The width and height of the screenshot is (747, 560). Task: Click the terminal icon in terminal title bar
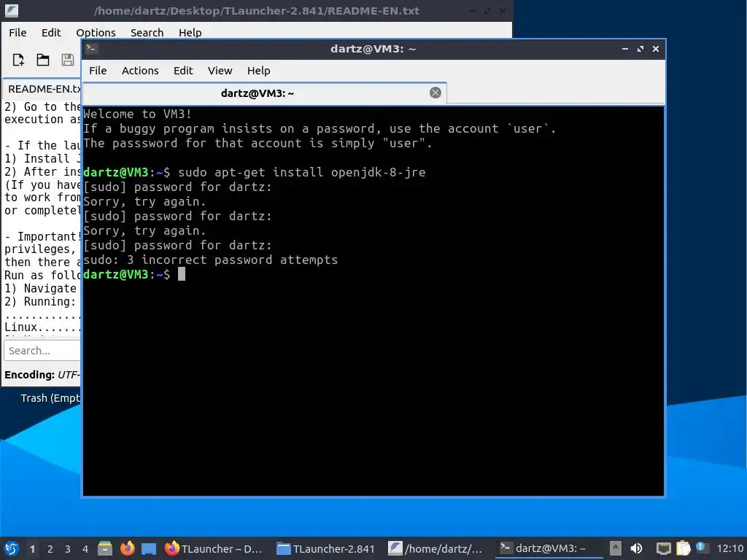coord(91,49)
